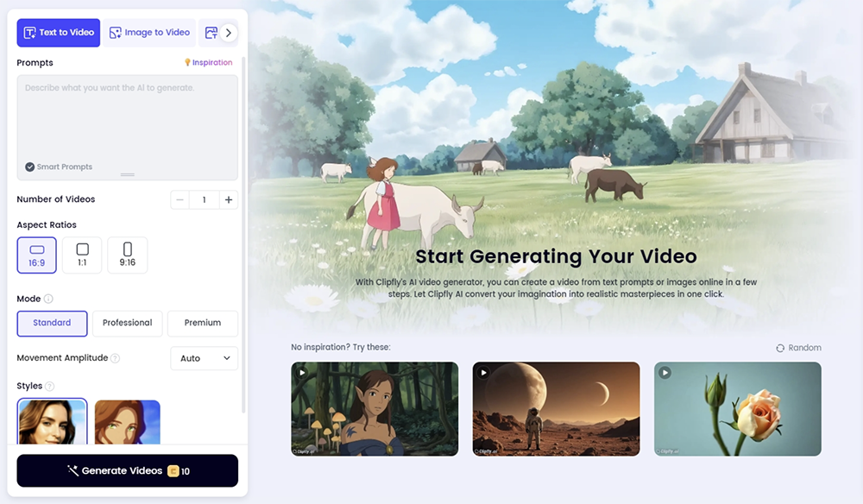Click the 'Number of Videos' label
The width and height of the screenshot is (863, 504).
(55, 199)
